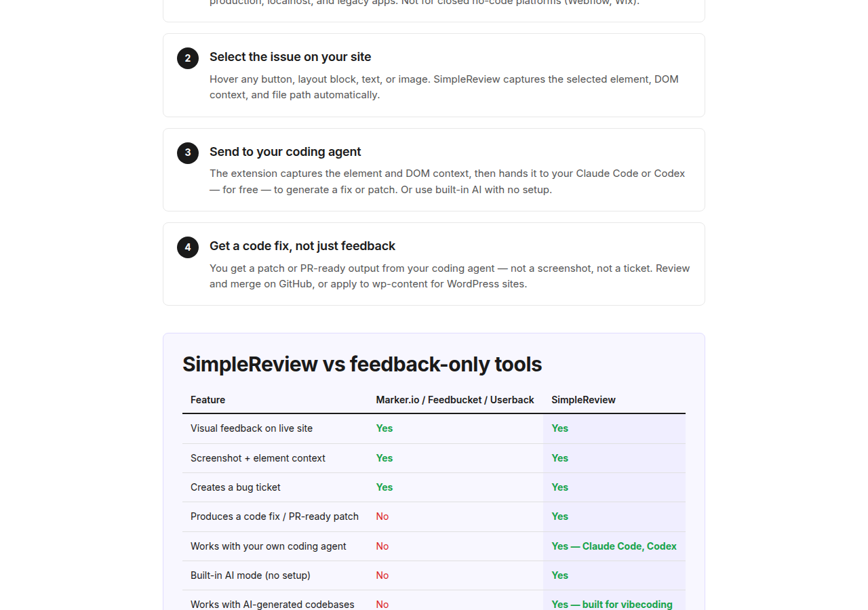Click the step 3 number badge

(x=188, y=152)
